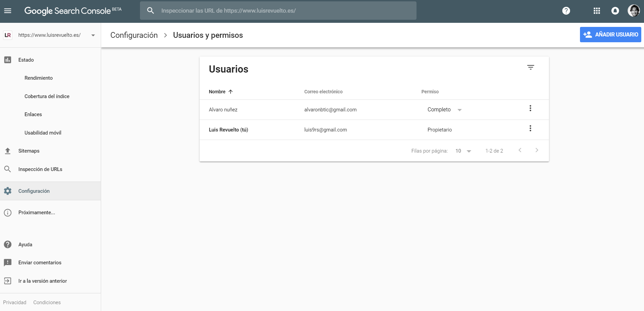Click the AÑADIR USUARIO button
This screenshot has width=644, height=311.
(610, 35)
